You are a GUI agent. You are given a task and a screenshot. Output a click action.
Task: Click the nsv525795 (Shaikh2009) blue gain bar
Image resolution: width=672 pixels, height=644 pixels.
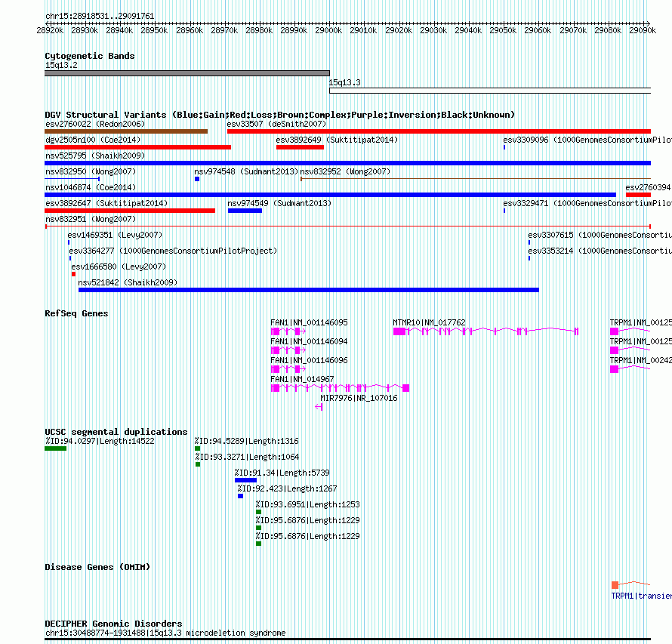pos(347,163)
